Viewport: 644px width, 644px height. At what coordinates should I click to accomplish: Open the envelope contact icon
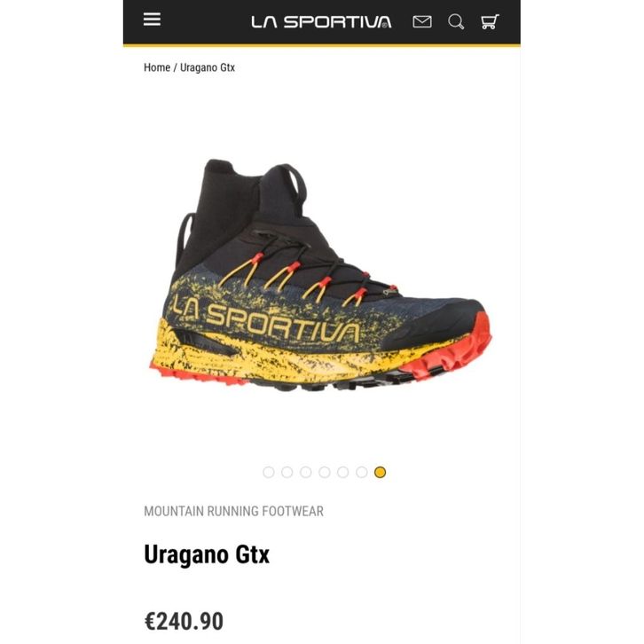coord(422,22)
